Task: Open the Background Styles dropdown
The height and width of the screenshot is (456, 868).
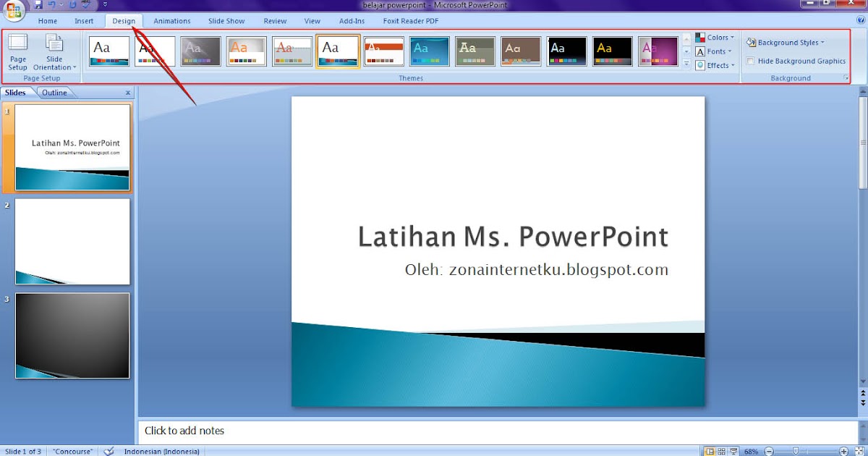Action: (785, 43)
